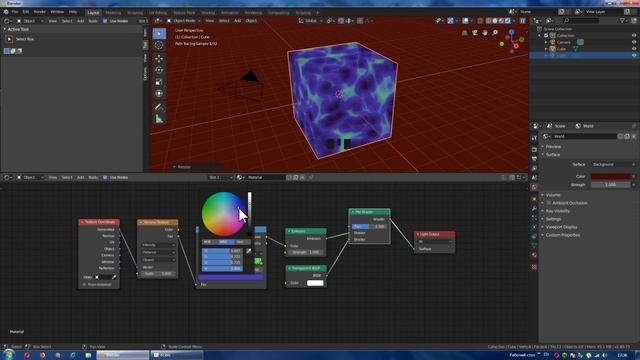
Task: Switch to the Shading workspace tab
Action: click(x=208, y=13)
